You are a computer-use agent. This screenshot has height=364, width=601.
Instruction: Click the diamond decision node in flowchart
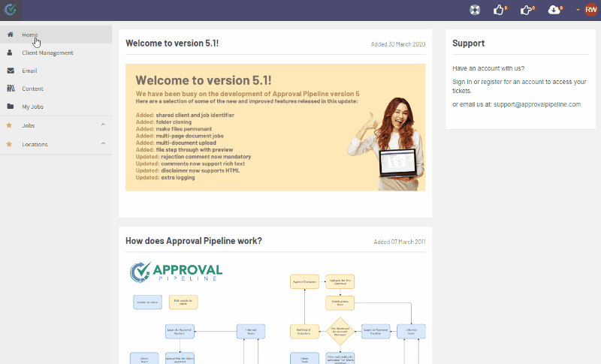340,331
